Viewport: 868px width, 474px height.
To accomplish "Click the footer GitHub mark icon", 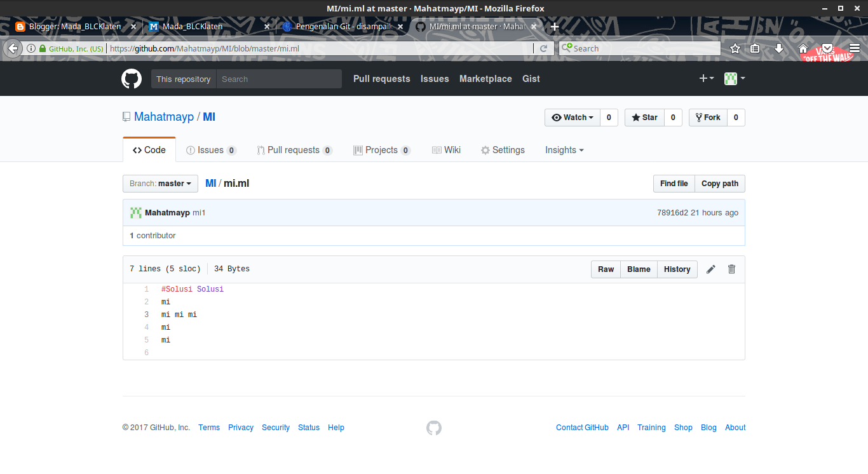I will [x=434, y=428].
